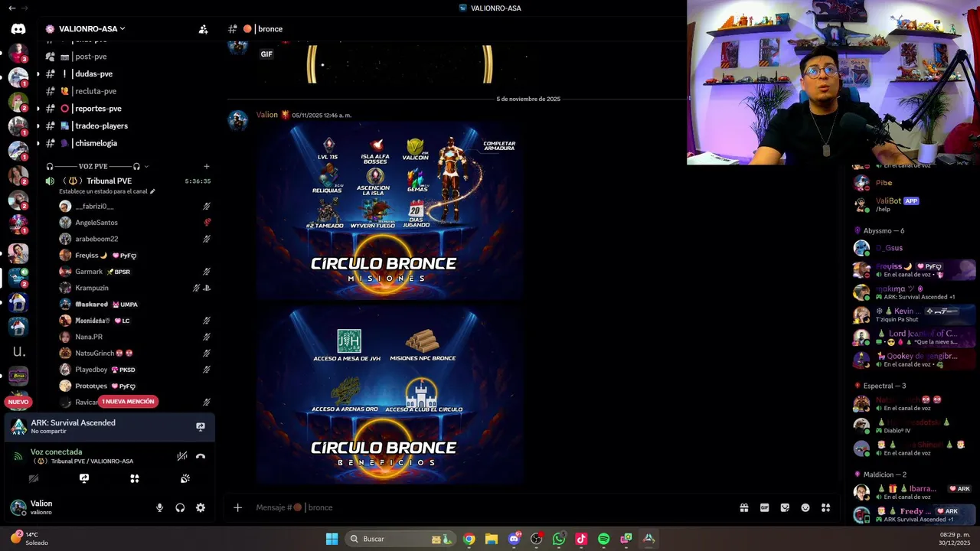Open user settings gear
Viewport: 980px width, 551px height.
point(201,507)
